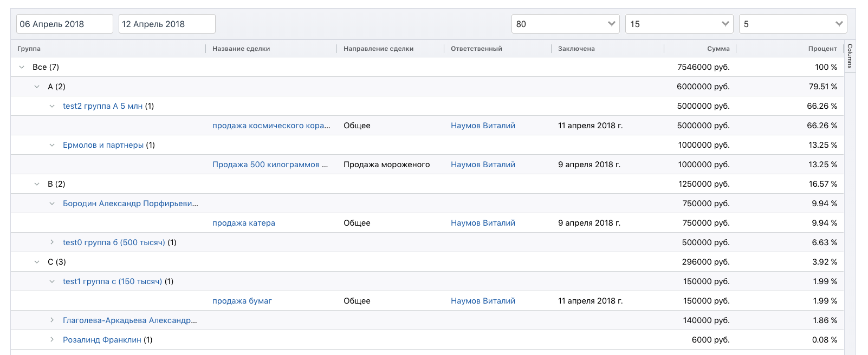
Task: Open deal link "продажа катера"
Action: pos(244,223)
